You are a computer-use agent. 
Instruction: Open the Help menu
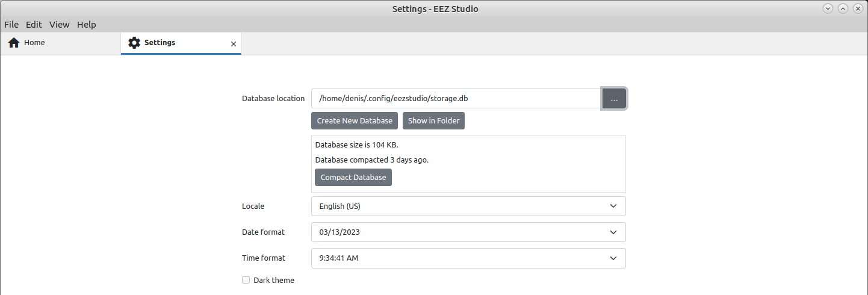pos(87,25)
